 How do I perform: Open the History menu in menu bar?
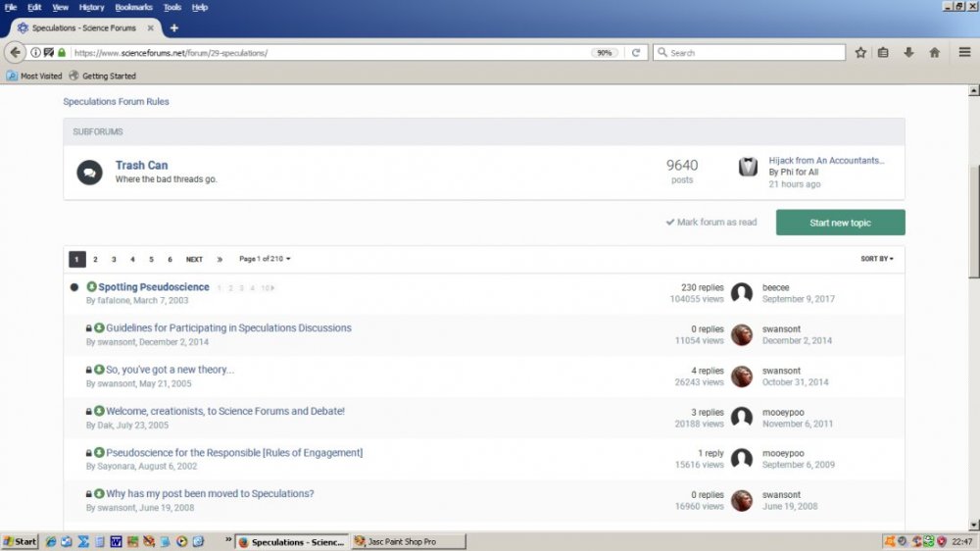point(91,7)
